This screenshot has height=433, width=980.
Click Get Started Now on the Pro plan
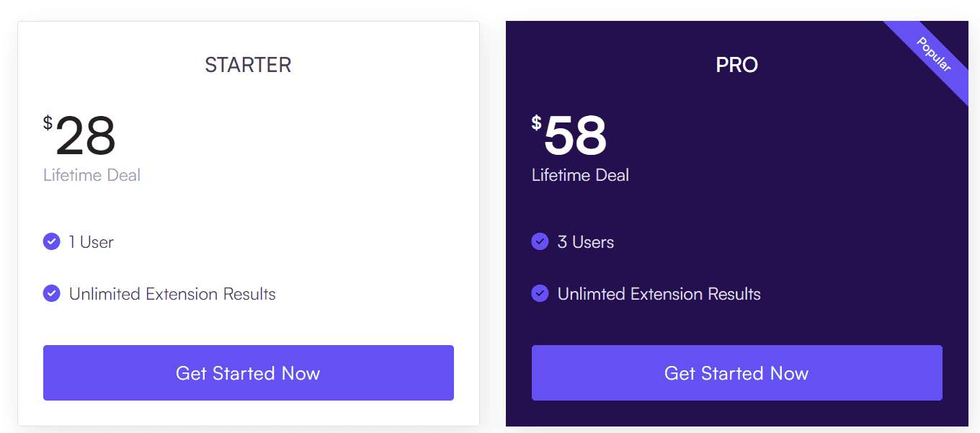click(x=736, y=372)
